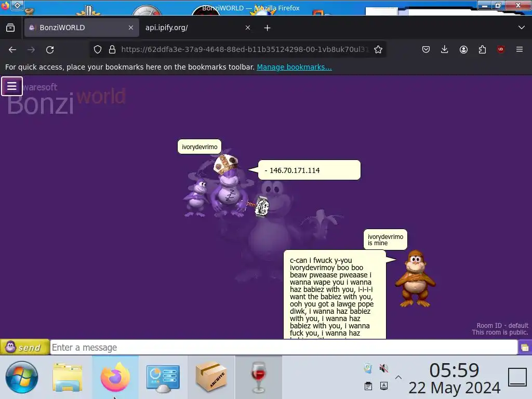Click the small purple Bonzi character
This screenshot has height=399, width=532.
click(x=196, y=197)
